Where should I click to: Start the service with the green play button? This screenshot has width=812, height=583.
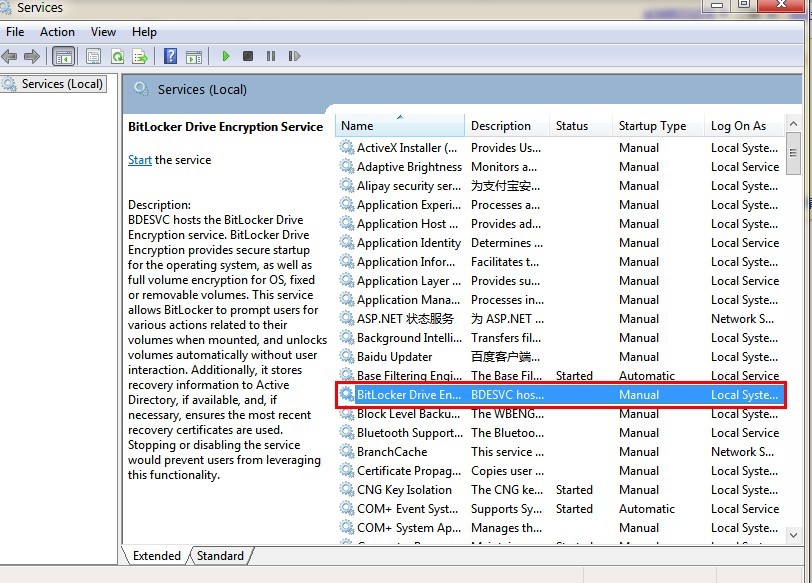pyautogui.click(x=225, y=56)
